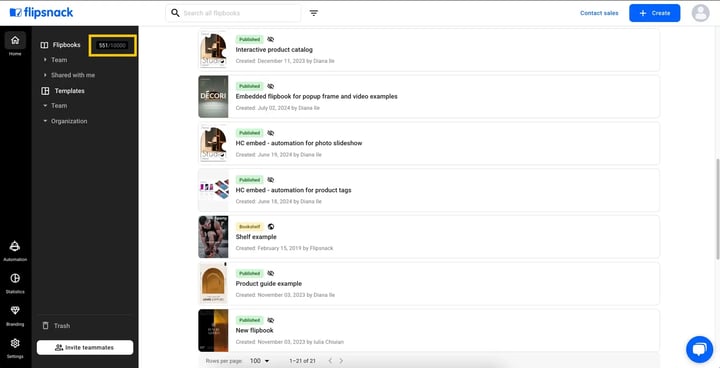Click visibility icon for Interactive product catalog

pyautogui.click(x=270, y=40)
